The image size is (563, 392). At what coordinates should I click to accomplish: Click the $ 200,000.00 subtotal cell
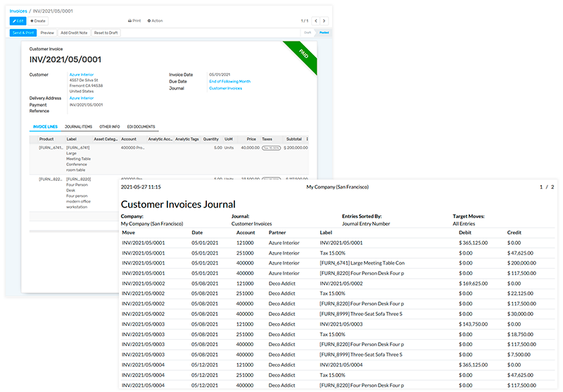[296, 148]
